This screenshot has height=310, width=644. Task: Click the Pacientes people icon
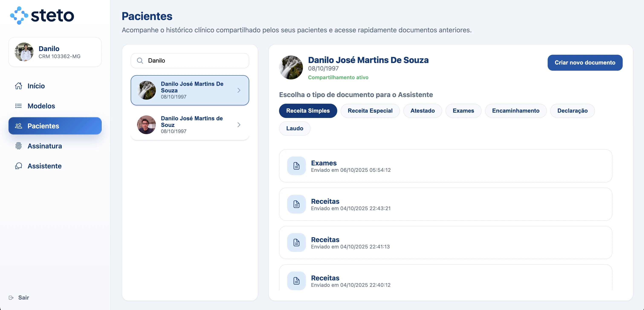[x=19, y=126]
